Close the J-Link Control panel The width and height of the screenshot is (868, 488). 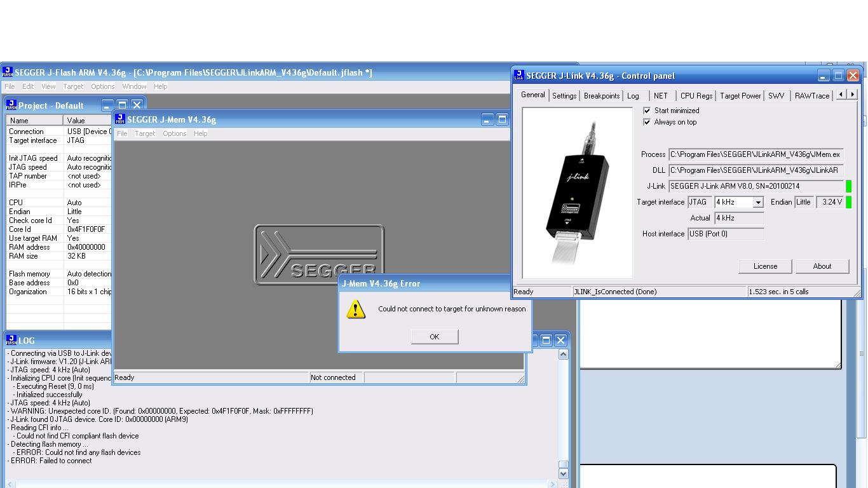point(853,76)
